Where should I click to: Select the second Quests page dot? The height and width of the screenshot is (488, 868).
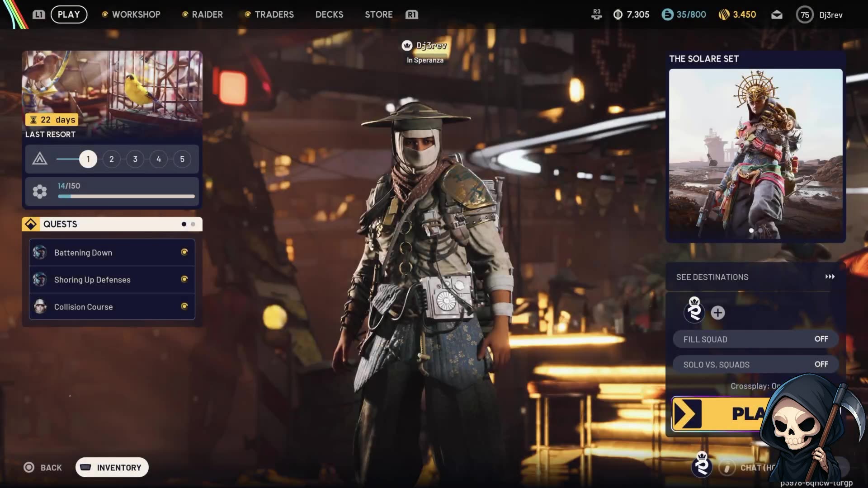coord(193,224)
